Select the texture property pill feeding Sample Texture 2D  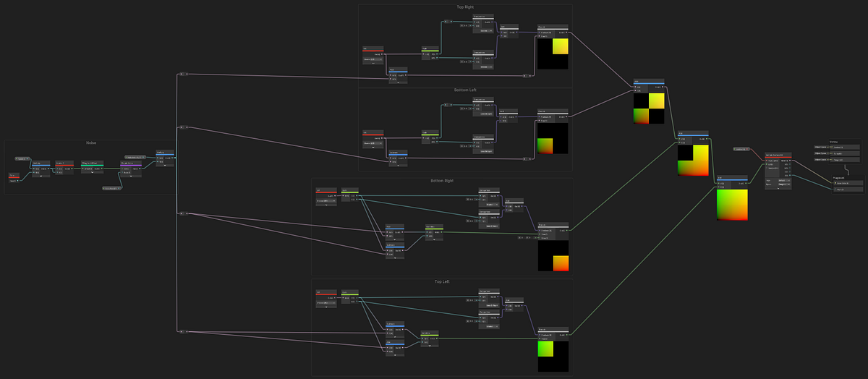(x=741, y=149)
